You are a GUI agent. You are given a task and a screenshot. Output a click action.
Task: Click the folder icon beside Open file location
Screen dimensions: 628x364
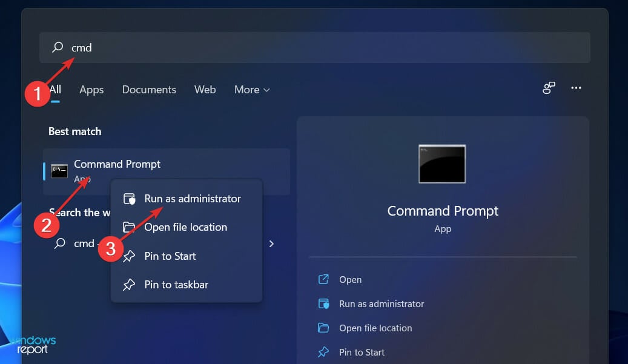point(130,227)
